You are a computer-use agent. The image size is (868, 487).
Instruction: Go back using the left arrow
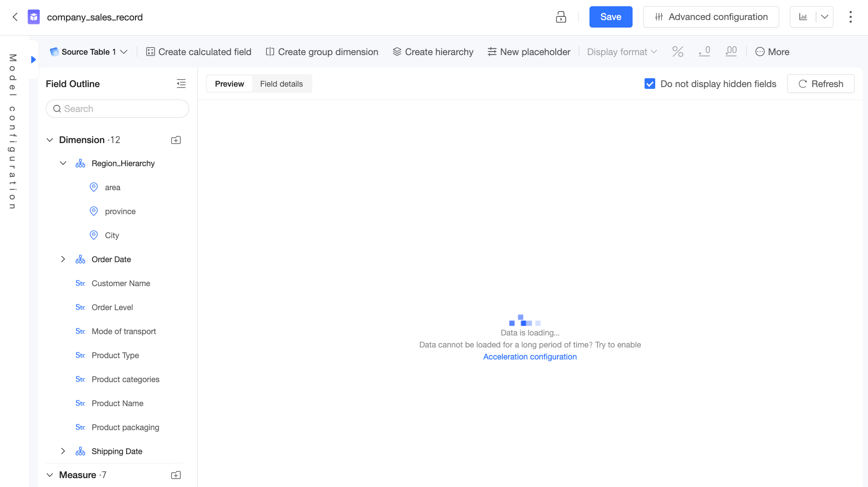[15, 17]
